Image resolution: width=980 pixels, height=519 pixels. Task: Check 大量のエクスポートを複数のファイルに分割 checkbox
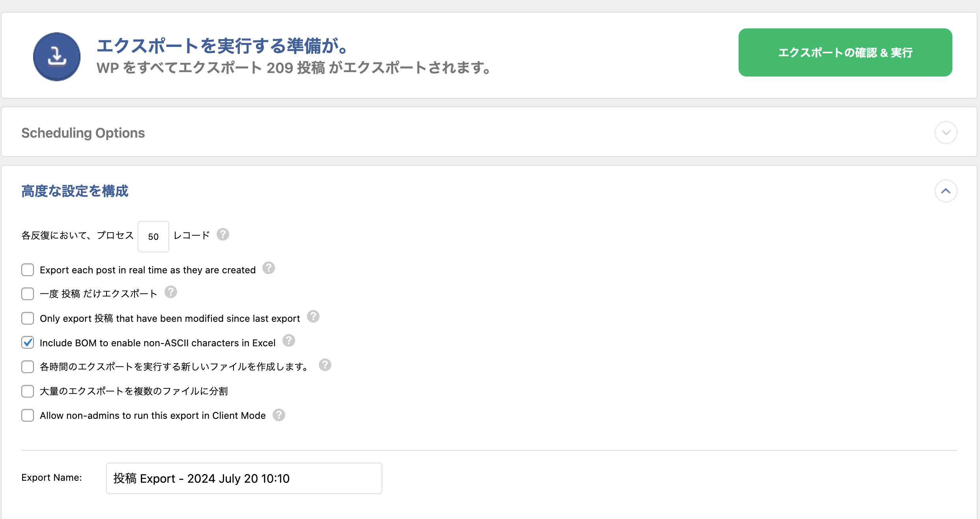pos(28,391)
